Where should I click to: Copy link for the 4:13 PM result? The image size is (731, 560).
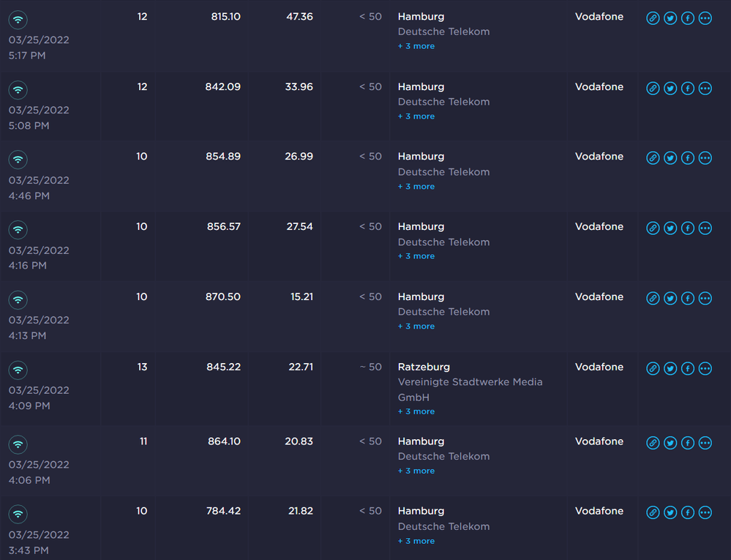[x=653, y=299]
